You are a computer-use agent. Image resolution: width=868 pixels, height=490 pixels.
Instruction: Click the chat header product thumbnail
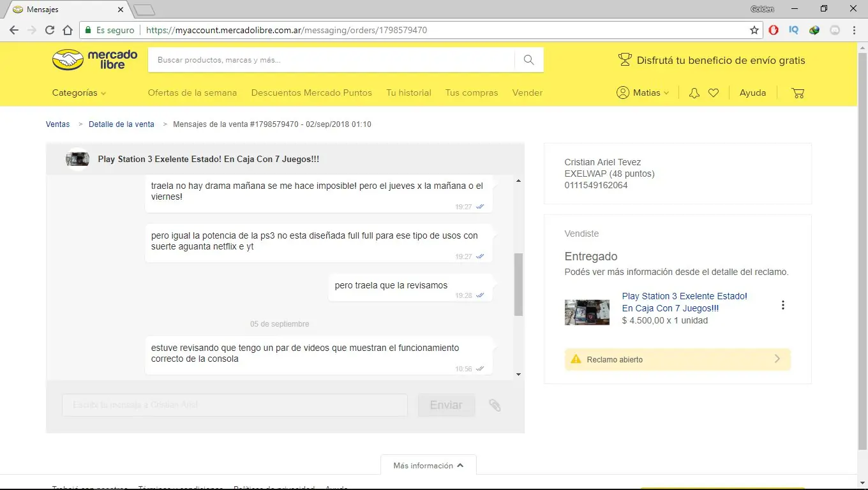[x=77, y=159]
